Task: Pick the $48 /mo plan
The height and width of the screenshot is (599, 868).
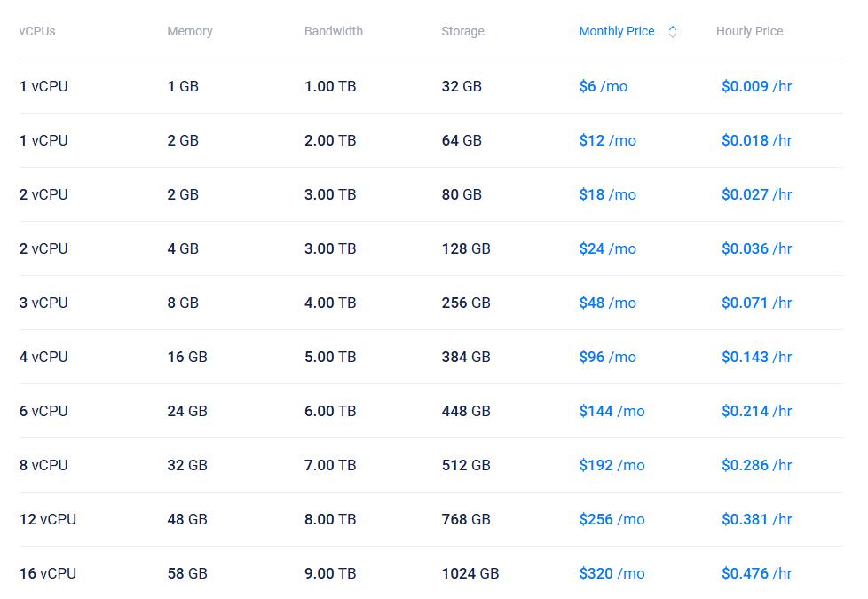Action: pyautogui.click(x=608, y=303)
